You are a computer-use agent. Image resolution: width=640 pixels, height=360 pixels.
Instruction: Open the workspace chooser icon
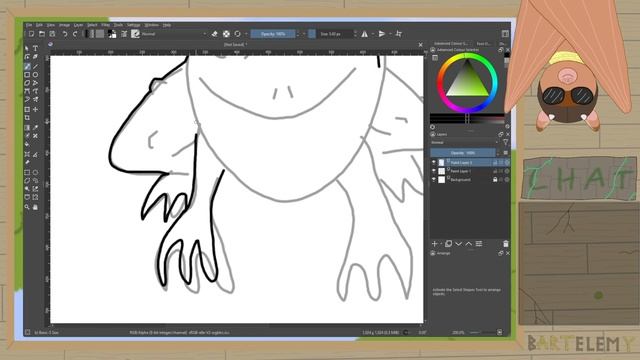pyautogui.click(x=505, y=34)
